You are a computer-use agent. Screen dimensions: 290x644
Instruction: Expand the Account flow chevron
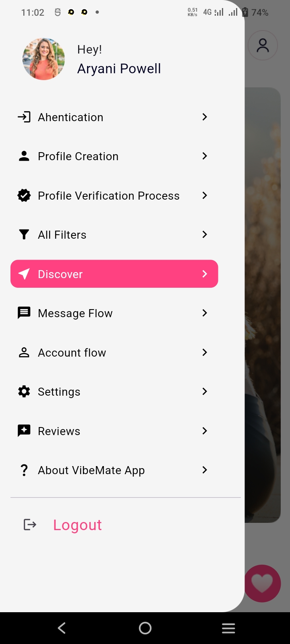point(205,352)
